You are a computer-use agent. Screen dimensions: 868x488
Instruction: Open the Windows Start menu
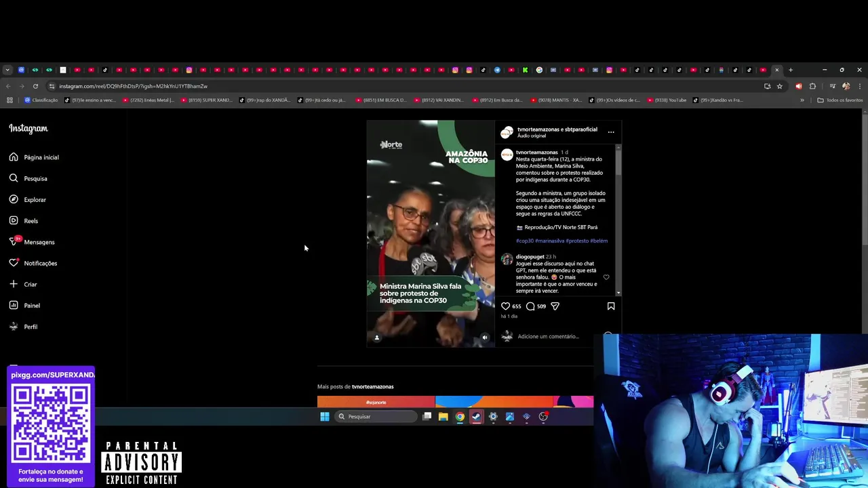(324, 417)
